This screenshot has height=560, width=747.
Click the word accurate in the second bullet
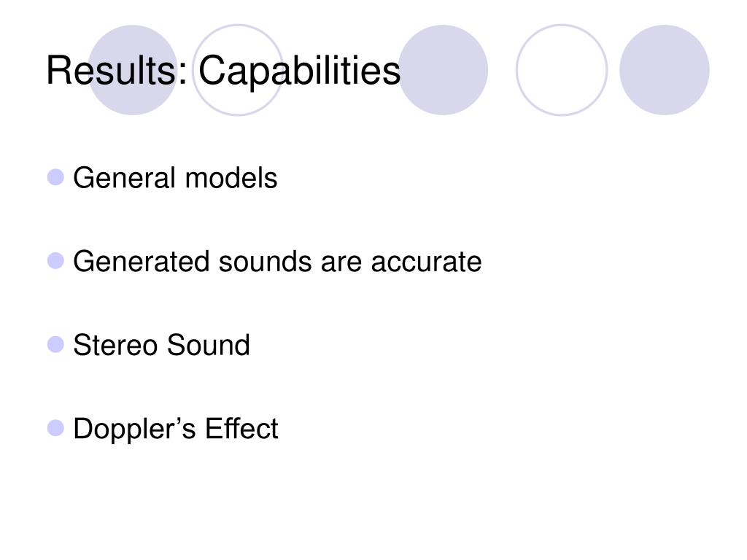426,262
